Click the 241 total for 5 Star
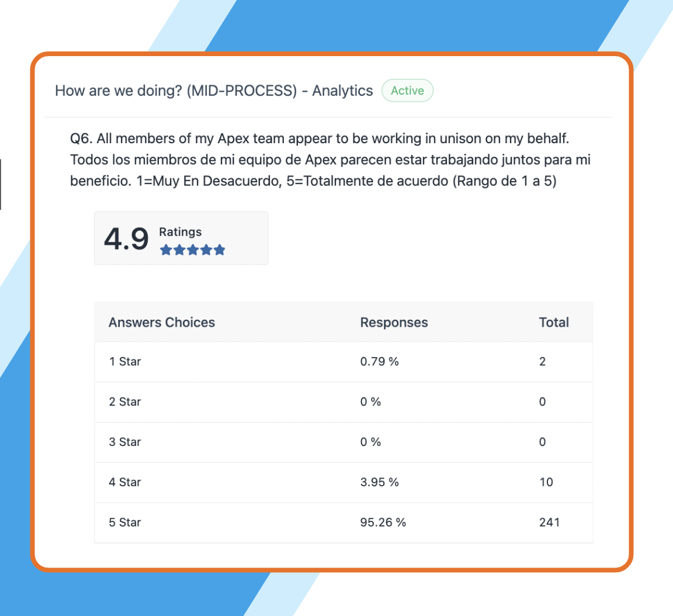This screenshot has height=616, width=673. click(549, 522)
